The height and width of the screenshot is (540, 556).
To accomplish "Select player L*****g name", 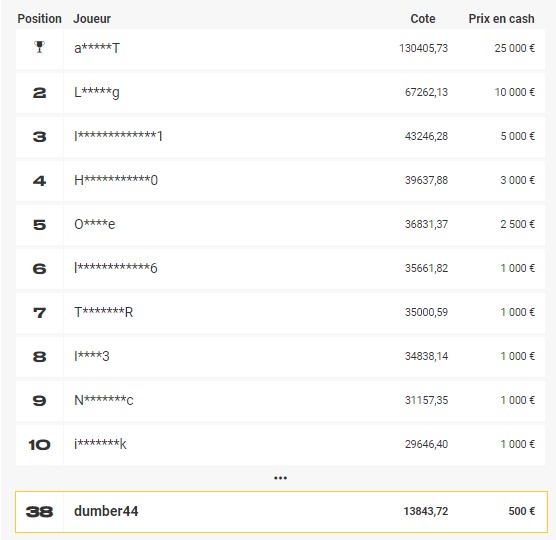I will pos(97,93).
